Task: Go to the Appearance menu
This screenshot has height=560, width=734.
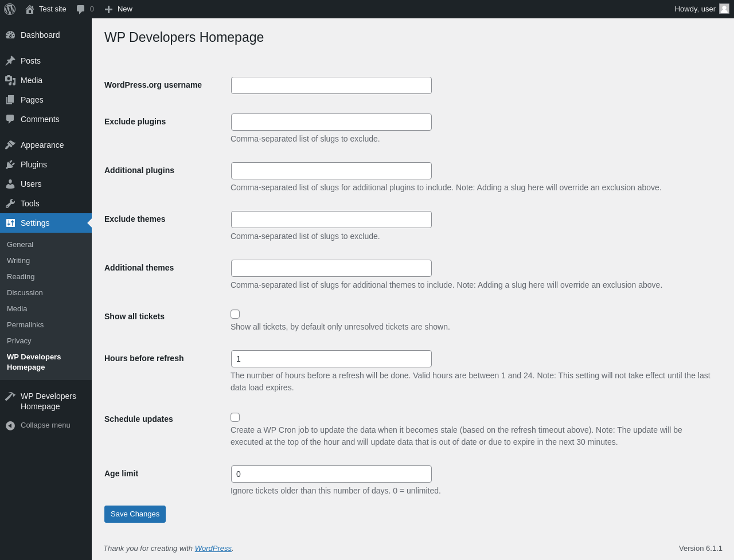Action: click(46, 145)
